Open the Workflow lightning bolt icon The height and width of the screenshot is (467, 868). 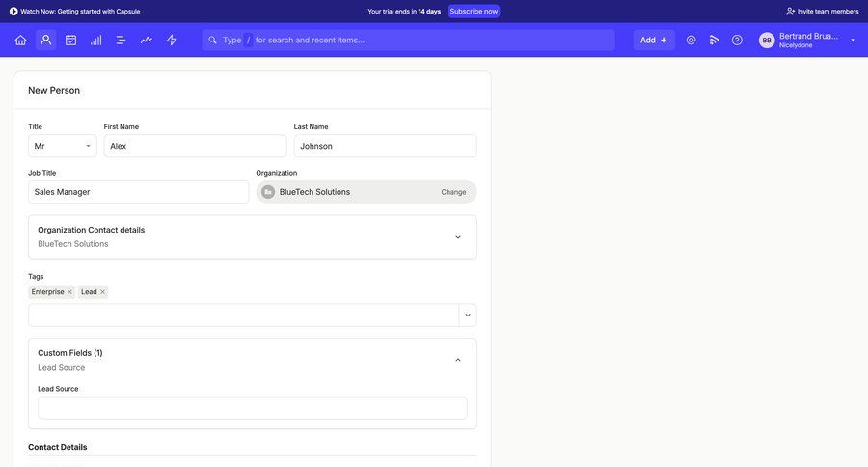tap(172, 40)
